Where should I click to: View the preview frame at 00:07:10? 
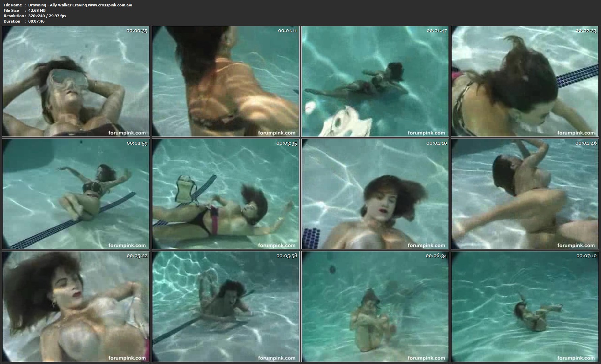point(525,306)
